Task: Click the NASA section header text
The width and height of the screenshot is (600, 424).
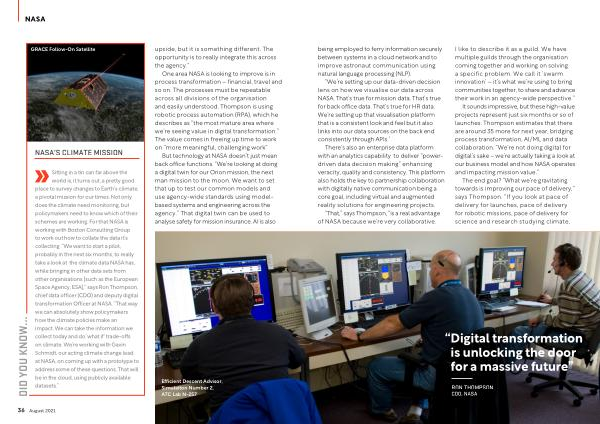Action: pos(35,19)
